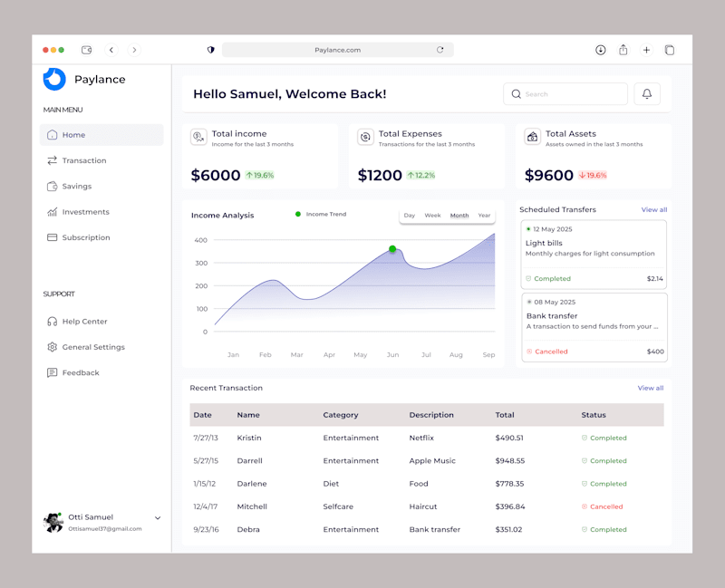
Task: Click the 12.2% expenses change badge
Action: (420, 175)
